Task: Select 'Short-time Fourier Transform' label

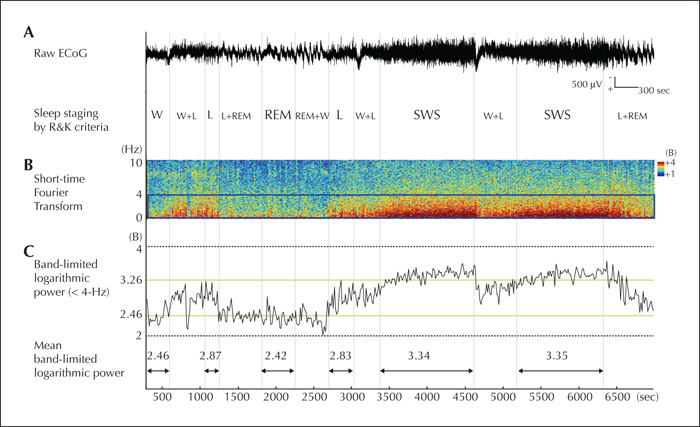Action: click(59, 193)
